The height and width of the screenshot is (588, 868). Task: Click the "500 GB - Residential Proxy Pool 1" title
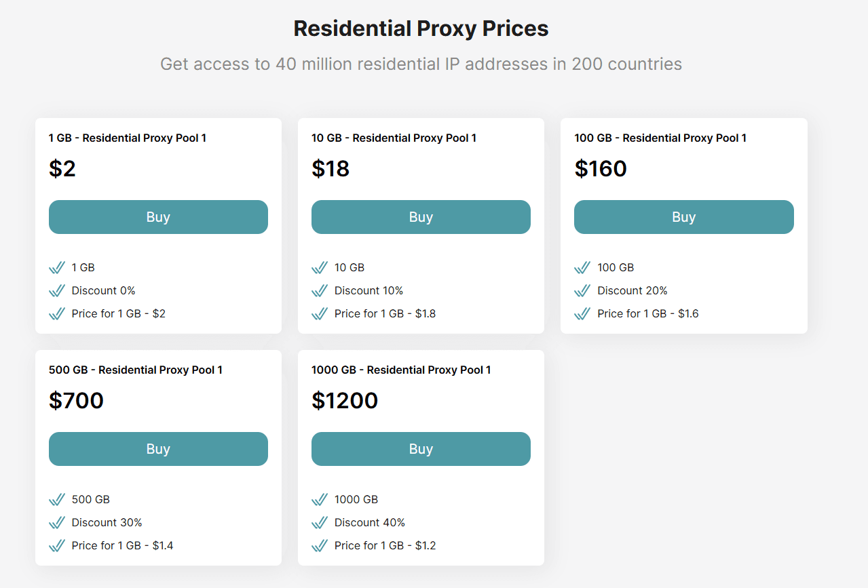[x=136, y=370]
